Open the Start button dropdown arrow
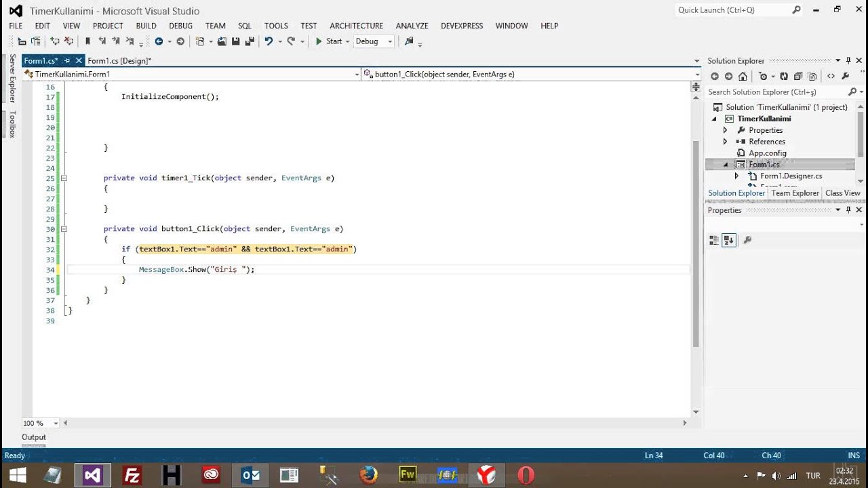Viewport: 868px width, 488px height. [347, 41]
